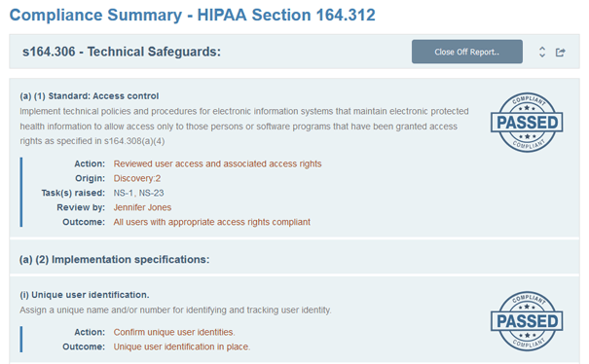589x364 pixels.
Task: Click the 'Review by:' label
Action: (x=81, y=207)
